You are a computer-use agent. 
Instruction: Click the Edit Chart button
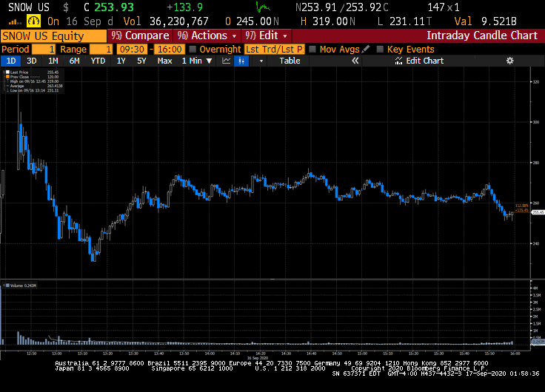(x=420, y=61)
